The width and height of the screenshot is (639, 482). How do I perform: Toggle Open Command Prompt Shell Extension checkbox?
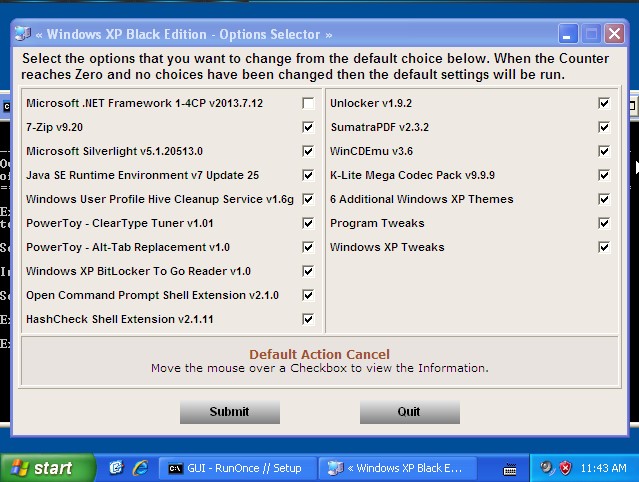pyautogui.click(x=308, y=295)
